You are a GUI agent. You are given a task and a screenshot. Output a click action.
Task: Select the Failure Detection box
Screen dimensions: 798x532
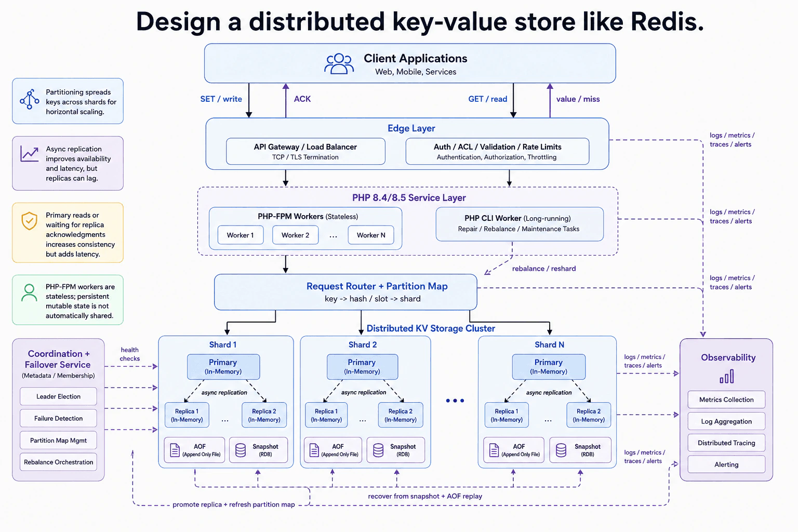click(x=58, y=418)
